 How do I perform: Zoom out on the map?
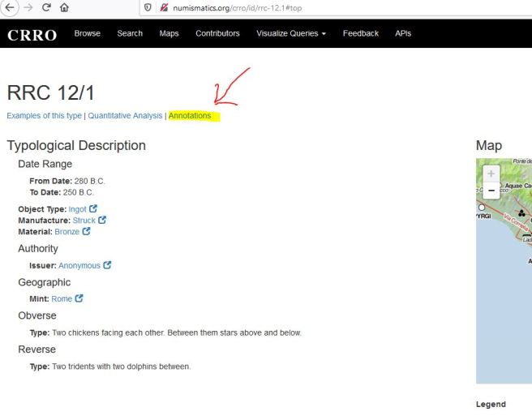point(491,191)
